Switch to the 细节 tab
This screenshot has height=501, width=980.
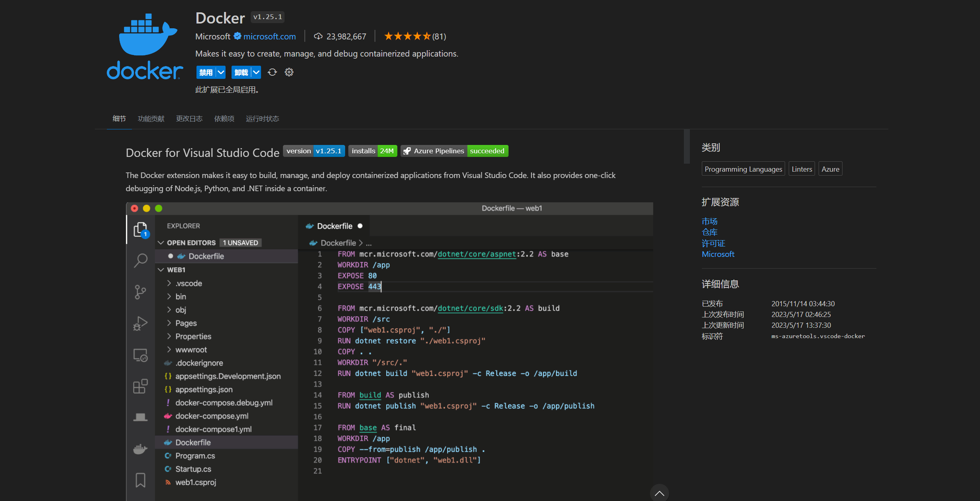[119, 119]
